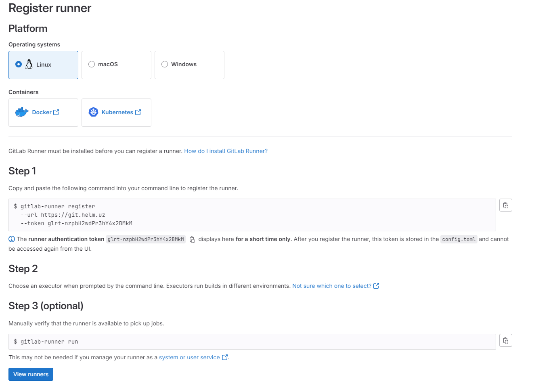
Task: Click external link icon next to Docker
Action: tap(56, 112)
